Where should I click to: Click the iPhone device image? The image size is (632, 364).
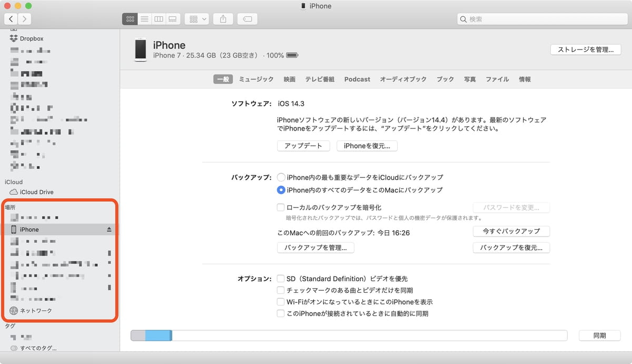(140, 50)
